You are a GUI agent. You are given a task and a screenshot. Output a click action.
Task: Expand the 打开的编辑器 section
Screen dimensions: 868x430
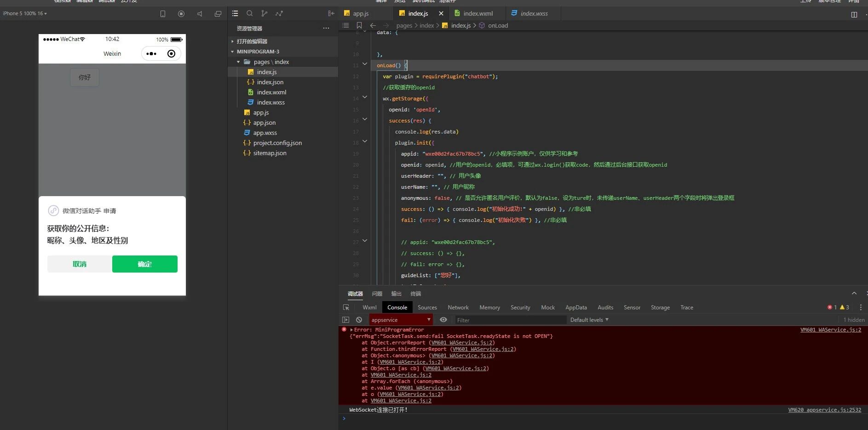point(252,41)
